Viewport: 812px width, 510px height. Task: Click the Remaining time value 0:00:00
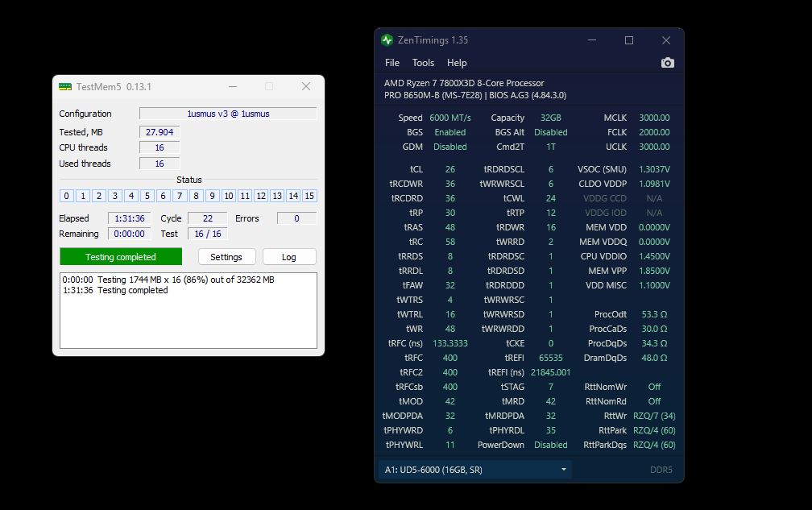[x=130, y=234]
